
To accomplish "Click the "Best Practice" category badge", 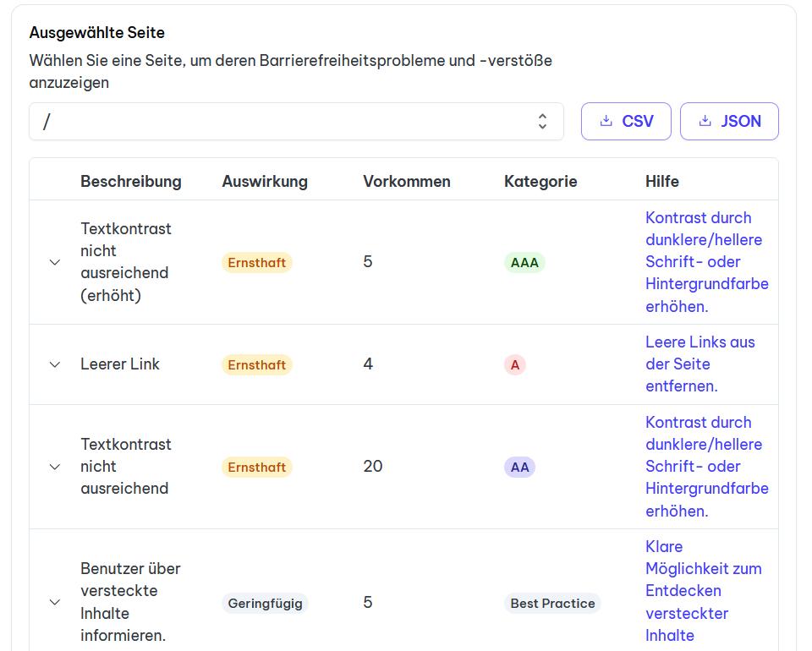I will 552,604.
